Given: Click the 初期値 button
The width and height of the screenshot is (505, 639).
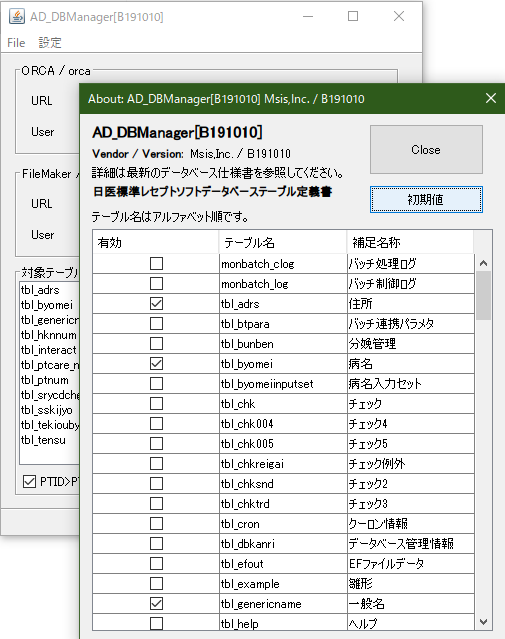Looking at the screenshot, I should pyautogui.click(x=426, y=199).
